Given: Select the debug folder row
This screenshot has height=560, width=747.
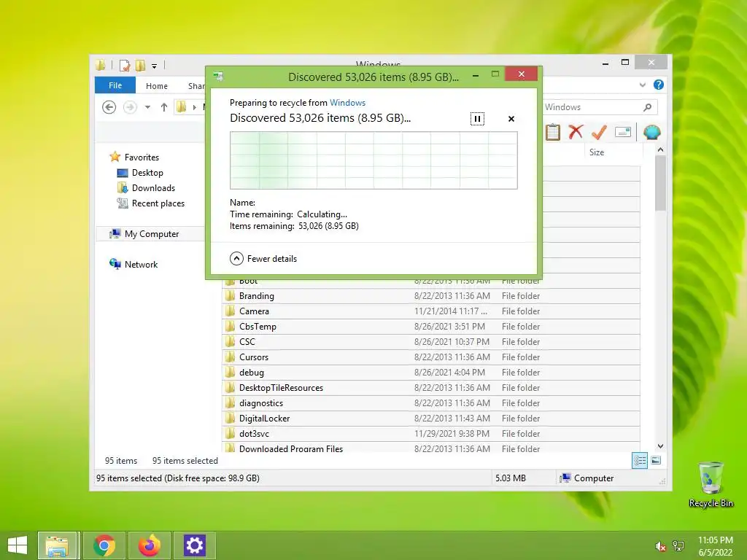Looking at the screenshot, I should pos(430,373).
